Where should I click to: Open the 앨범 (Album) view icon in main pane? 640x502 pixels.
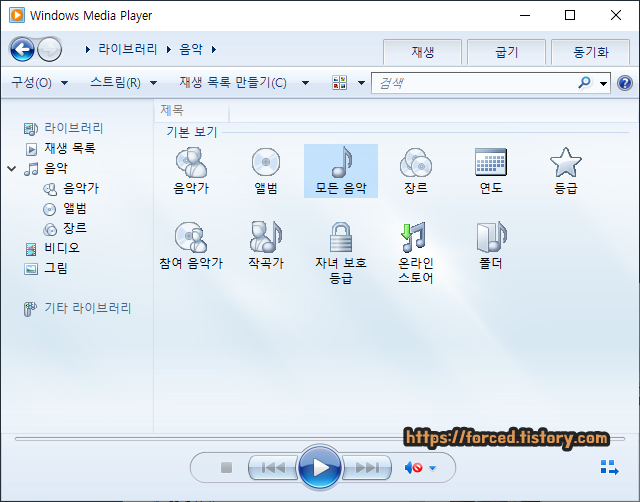click(x=266, y=171)
